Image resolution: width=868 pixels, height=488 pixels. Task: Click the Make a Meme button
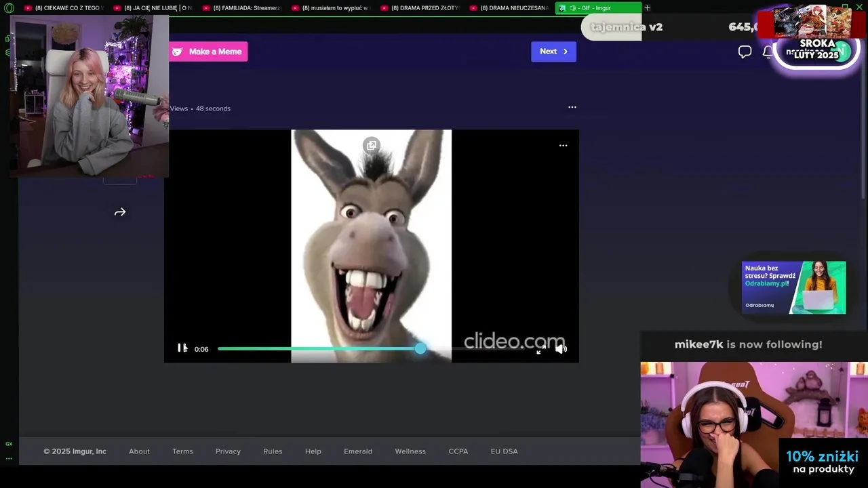pos(208,52)
